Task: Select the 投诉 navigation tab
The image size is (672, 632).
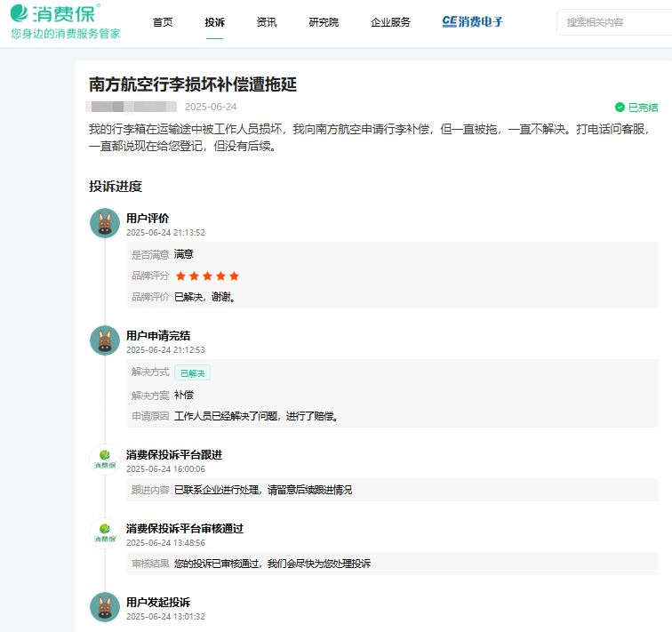Action: [215, 22]
